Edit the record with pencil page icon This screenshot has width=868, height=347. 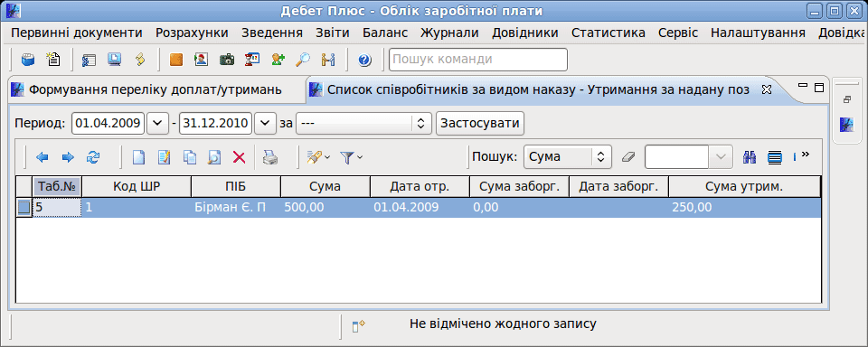click(164, 157)
